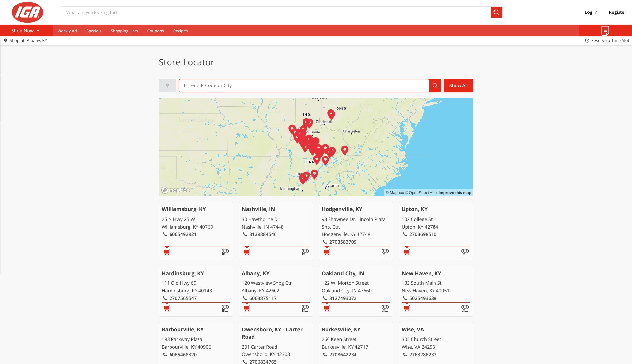
Task: Click the Improve this map link
Action: coord(455,193)
